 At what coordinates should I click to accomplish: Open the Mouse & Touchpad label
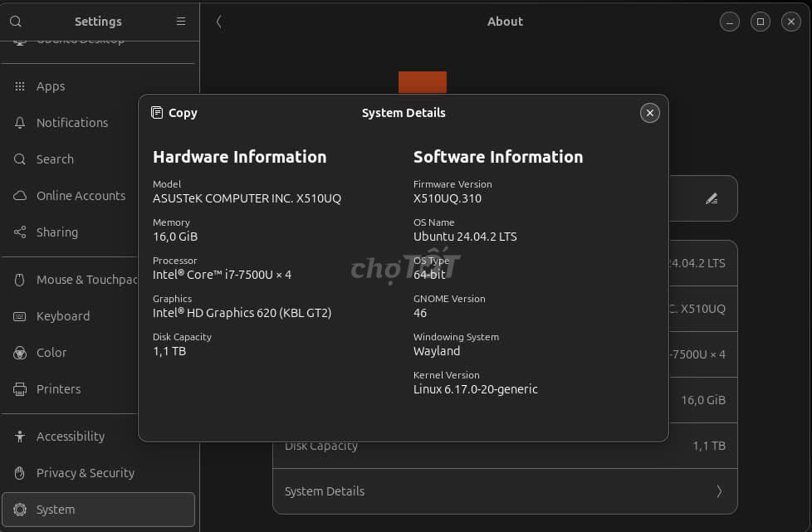click(87, 280)
